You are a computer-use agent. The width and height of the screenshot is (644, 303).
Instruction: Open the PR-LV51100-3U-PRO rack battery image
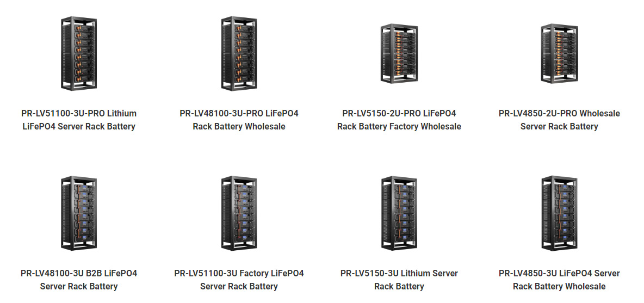(x=79, y=53)
